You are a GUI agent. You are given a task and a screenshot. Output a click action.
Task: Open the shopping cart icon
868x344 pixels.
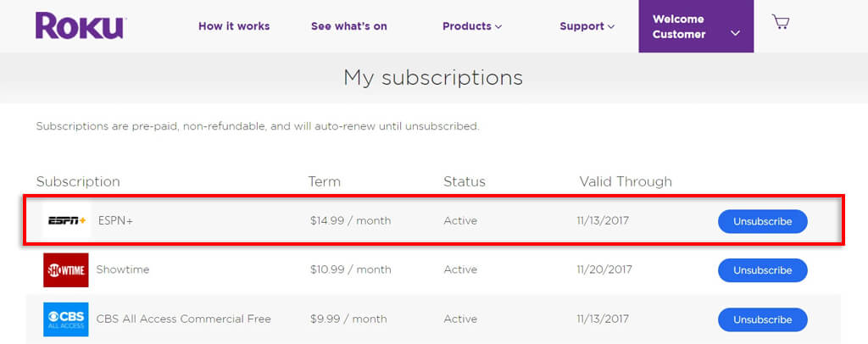[x=781, y=23]
